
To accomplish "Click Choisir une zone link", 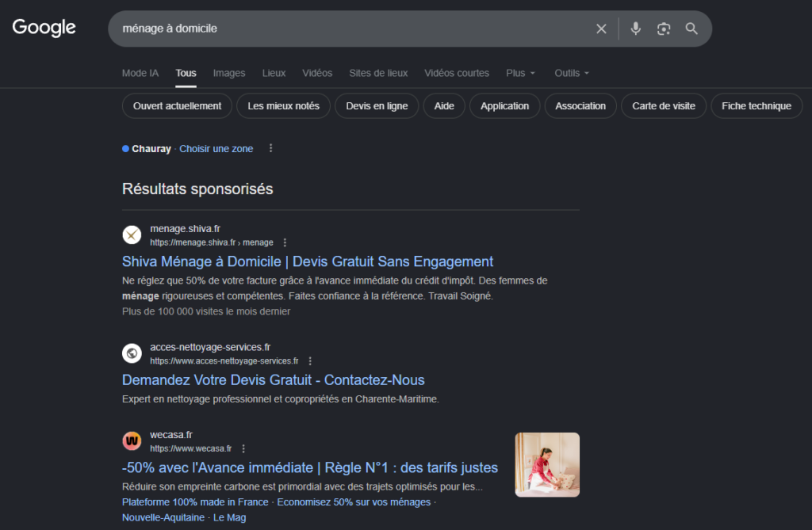I will point(216,149).
